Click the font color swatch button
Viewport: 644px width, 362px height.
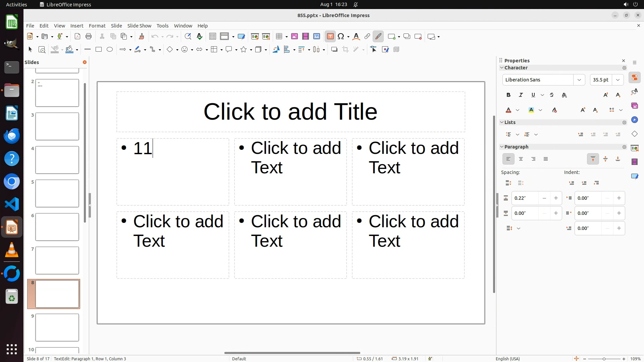click(508, 110)
